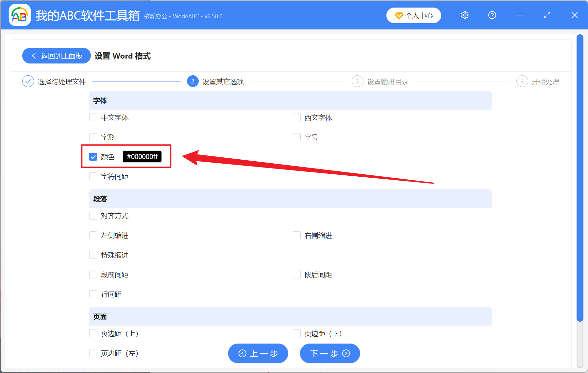Viewport: 588px width, 373px height.
Task: Click the circled arrow icon inside 下一步
Action: [346, 354]
